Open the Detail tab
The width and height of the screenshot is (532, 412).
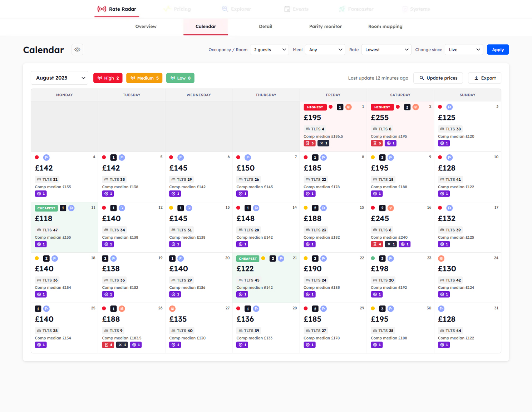click(x=266, y=26)
